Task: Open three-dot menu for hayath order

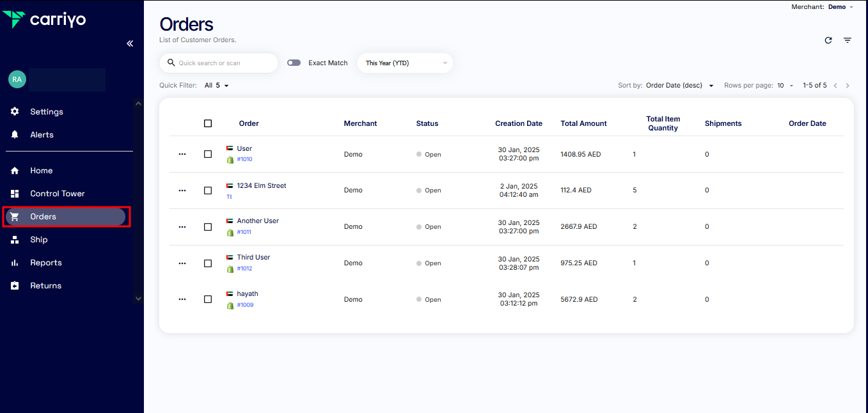Action: coord(182,299)
